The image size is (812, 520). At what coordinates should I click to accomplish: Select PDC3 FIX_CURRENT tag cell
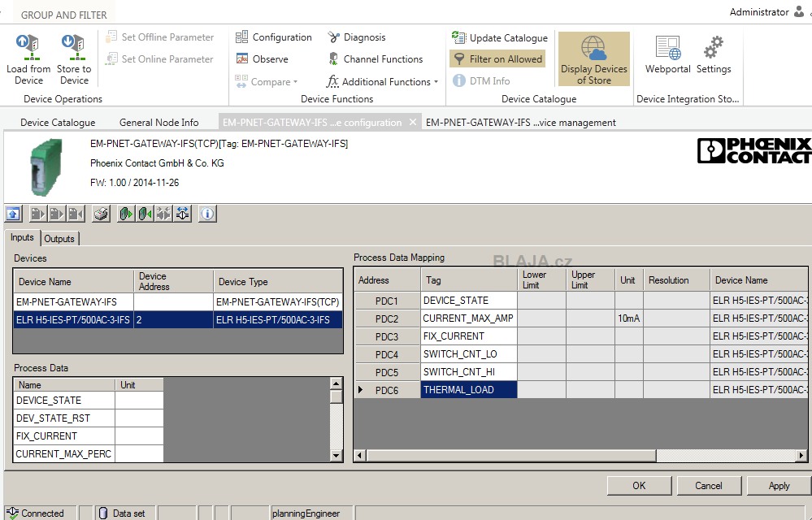pyautogui.click(x=469, y=336)
